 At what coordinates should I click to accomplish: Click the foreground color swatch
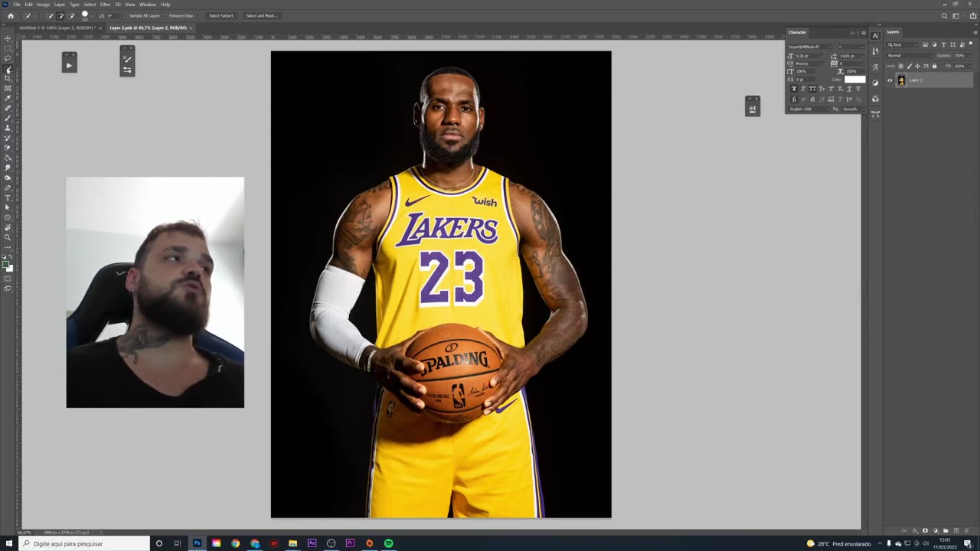(6, 264)
